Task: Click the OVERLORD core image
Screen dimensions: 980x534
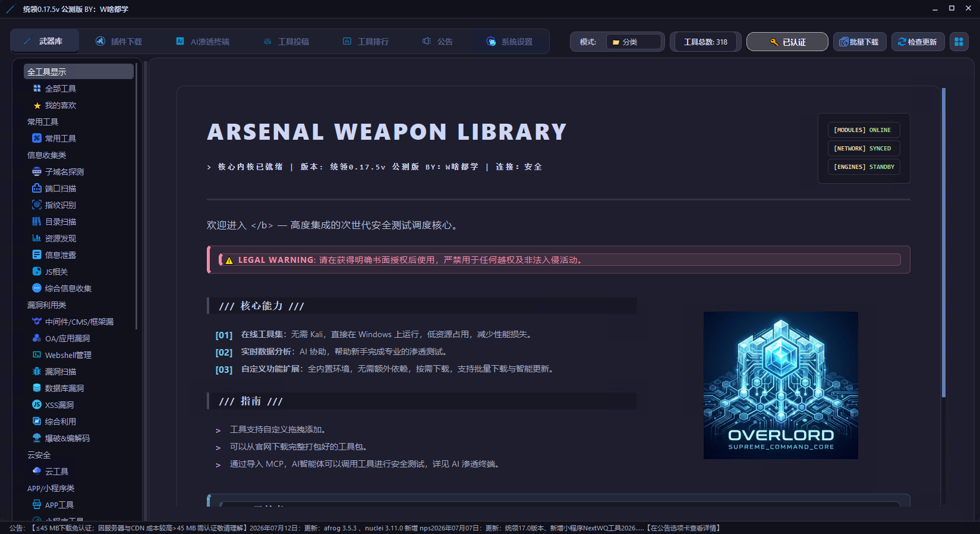Action: coord(781,385)
